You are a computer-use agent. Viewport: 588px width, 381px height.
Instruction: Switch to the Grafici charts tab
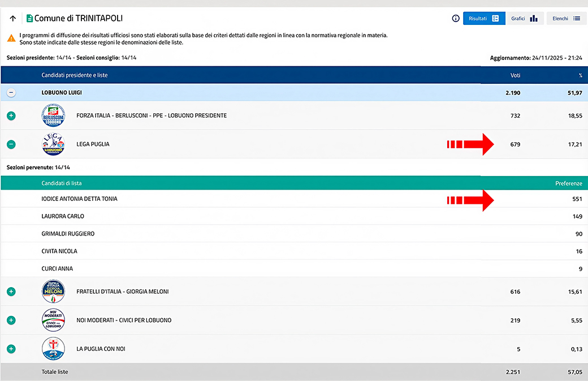click(524, 19)
